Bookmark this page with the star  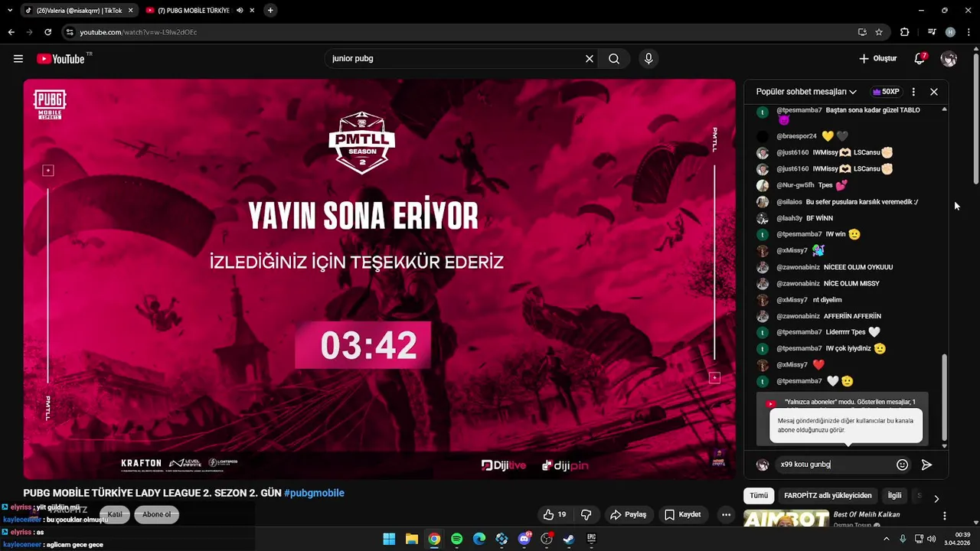tap(879, 32)
